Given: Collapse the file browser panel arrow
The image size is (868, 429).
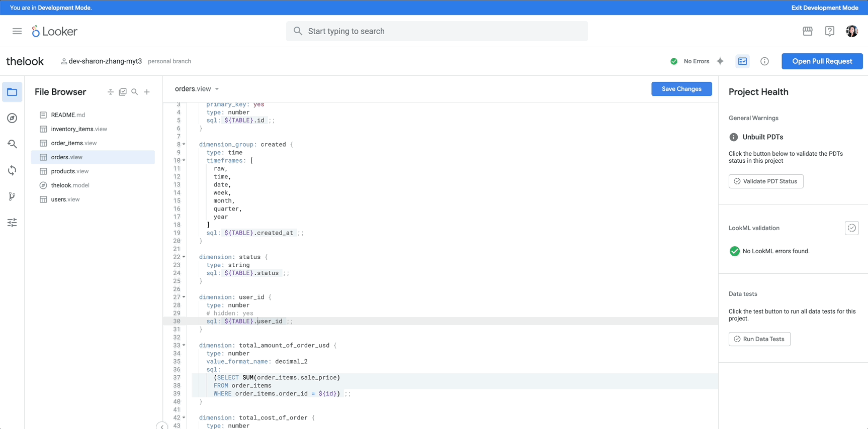Looking at the screenshot, I should click(162, 426).
